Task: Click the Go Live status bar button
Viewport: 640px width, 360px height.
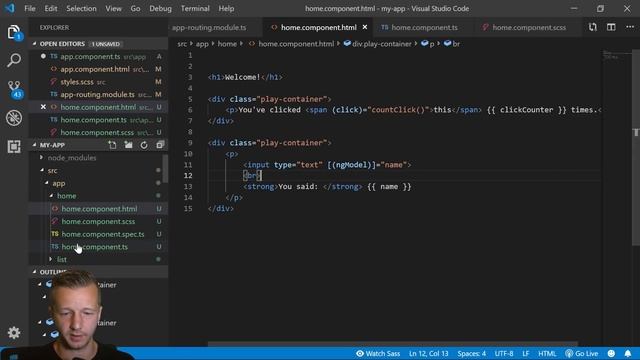Action: coord(582,353)
